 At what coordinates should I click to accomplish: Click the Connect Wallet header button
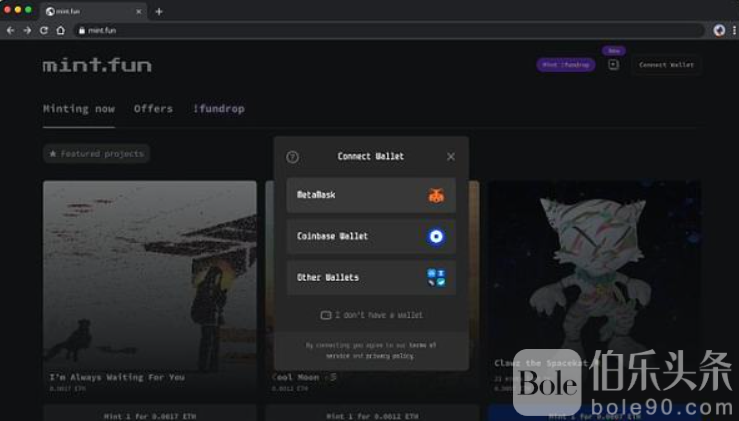666,65
